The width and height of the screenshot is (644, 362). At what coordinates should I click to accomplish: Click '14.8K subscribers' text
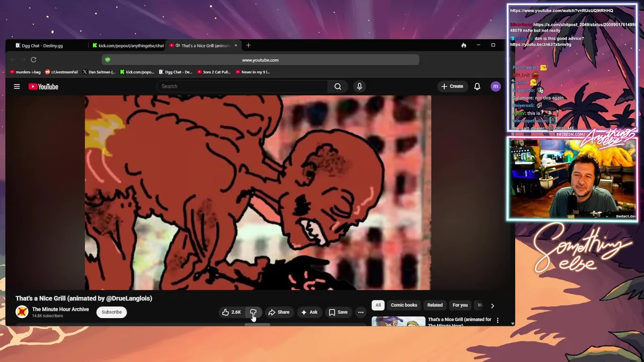[47, 316]
